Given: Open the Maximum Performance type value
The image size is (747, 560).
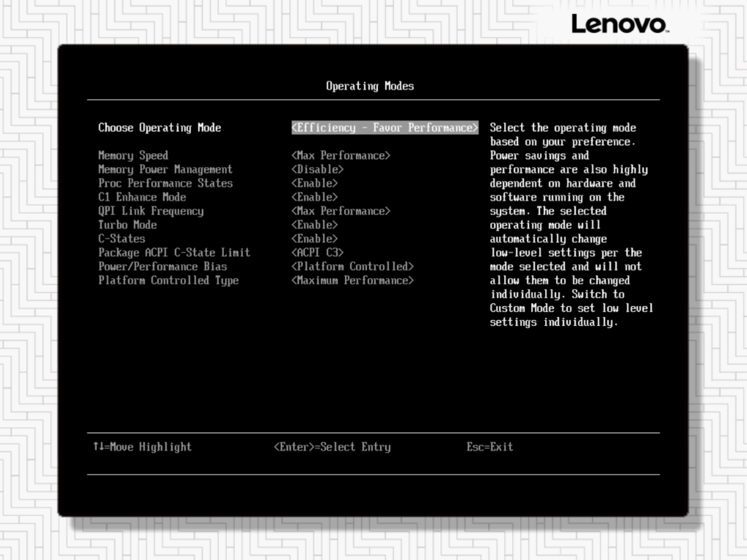Looking at the screenshot, I should [352, 280].
